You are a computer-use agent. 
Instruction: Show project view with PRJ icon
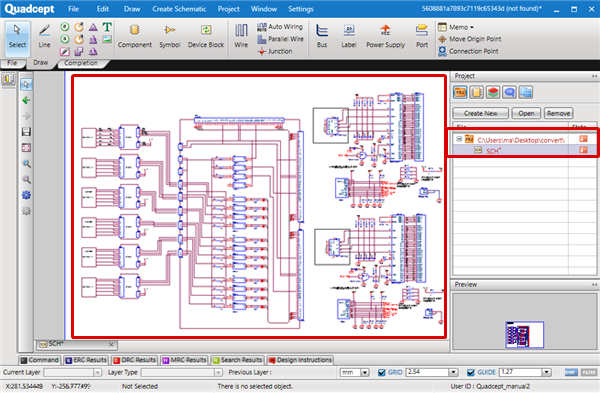tap(460, 92)
